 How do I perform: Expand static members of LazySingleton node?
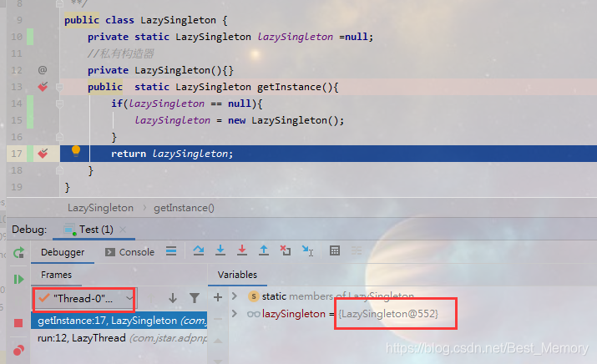click(x=235, y=296)
